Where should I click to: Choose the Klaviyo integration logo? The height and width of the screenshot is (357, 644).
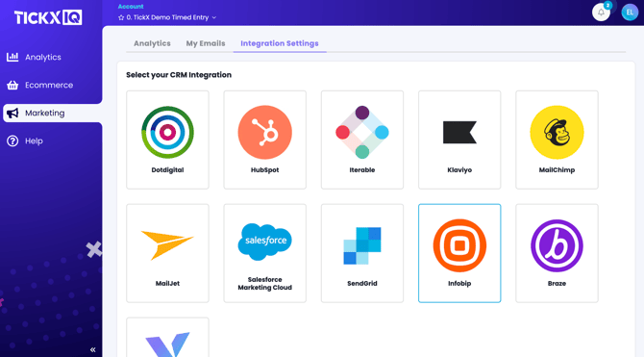coord(459,133)
